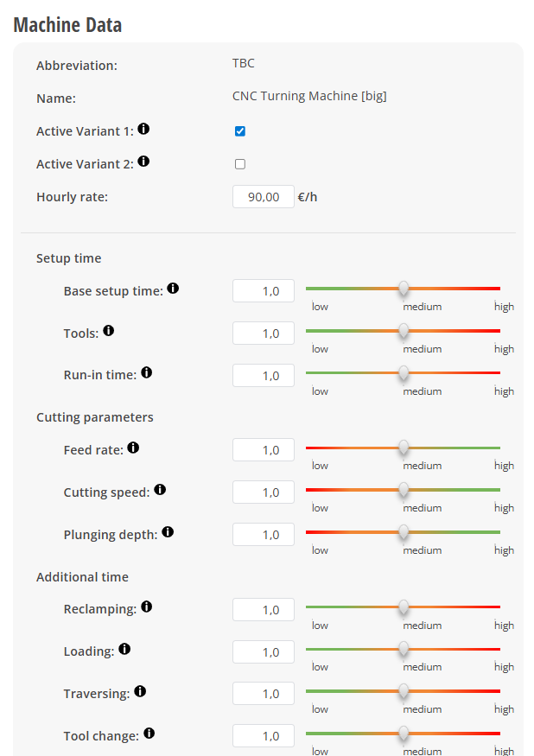Image resolution: width=534 pixels, height=756 pixels.
Task: Click the Tool change value field
Action: pyautogui.click(x=264, y=736)
